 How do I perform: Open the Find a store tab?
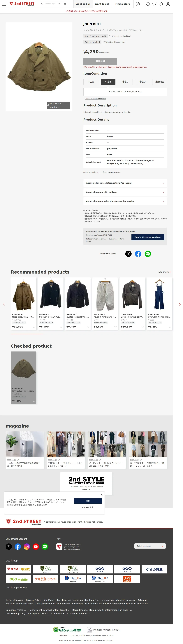(x=122, y=4)
